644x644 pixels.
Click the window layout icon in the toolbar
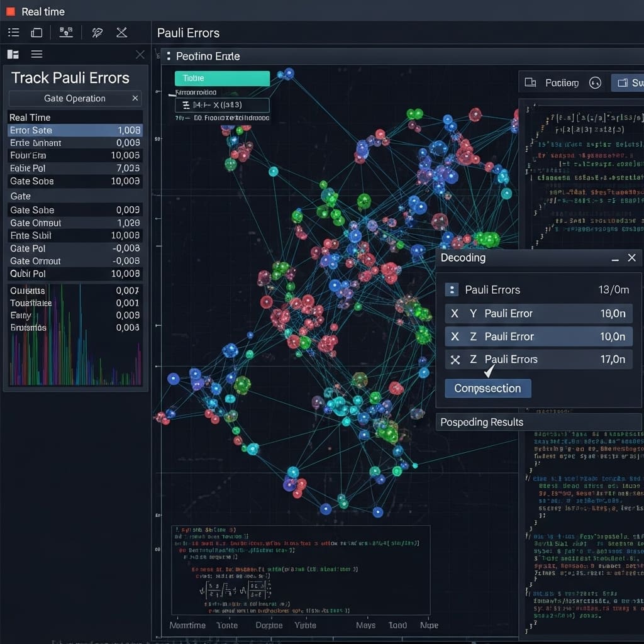point(36,32)
